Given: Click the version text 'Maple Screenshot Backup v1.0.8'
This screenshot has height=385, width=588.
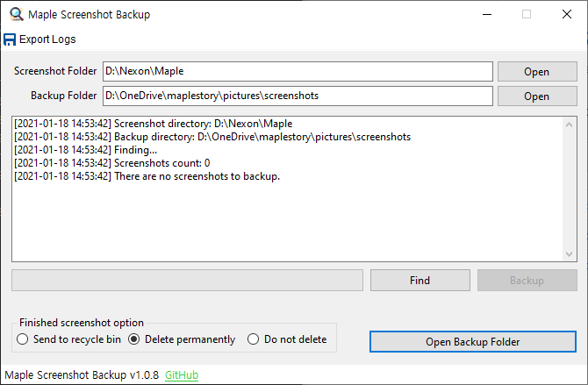Looking at the screenshot, I should point(82,374).
